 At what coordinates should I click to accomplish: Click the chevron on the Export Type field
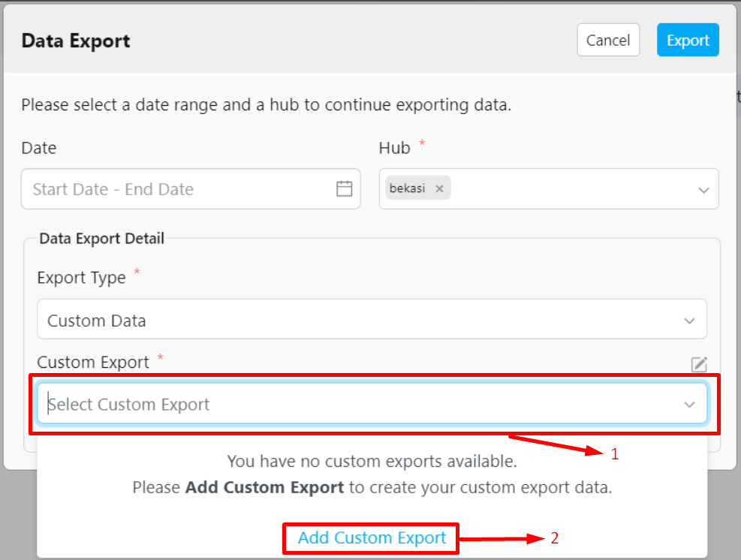point(689,319)
